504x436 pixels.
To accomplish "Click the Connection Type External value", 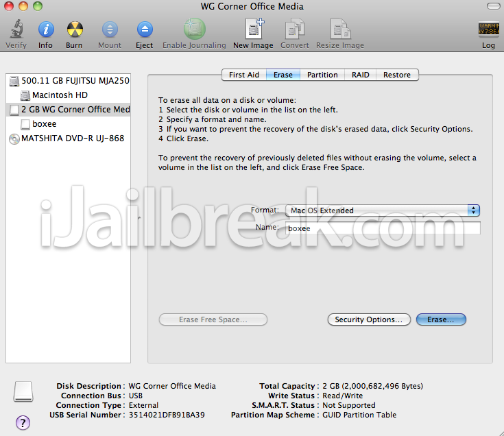I will pos(143,405).
